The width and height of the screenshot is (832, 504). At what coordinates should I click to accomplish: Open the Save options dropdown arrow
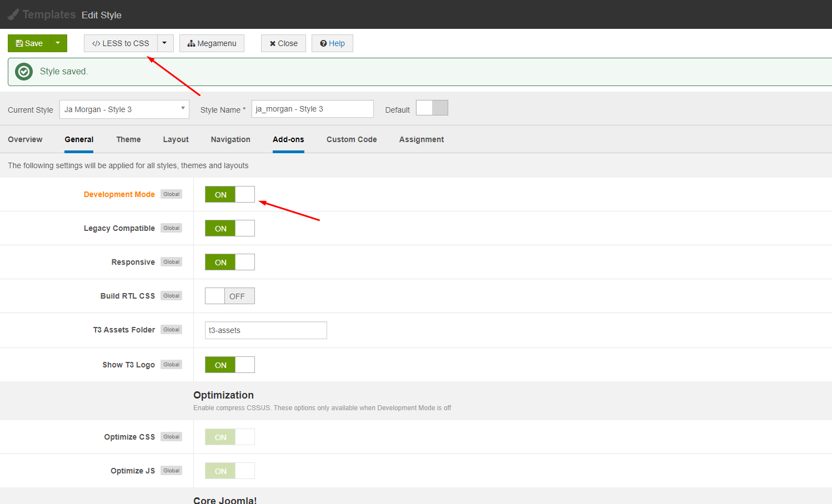pos(58,43)
